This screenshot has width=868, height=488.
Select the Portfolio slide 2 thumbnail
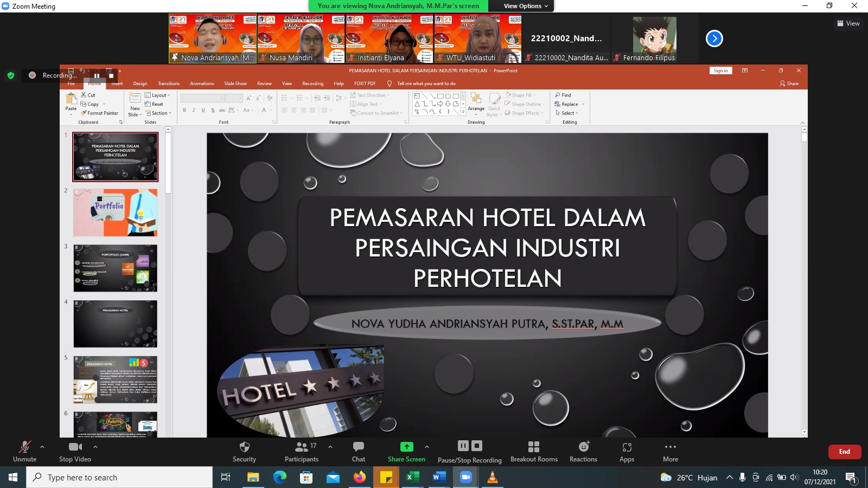(116, 213)
